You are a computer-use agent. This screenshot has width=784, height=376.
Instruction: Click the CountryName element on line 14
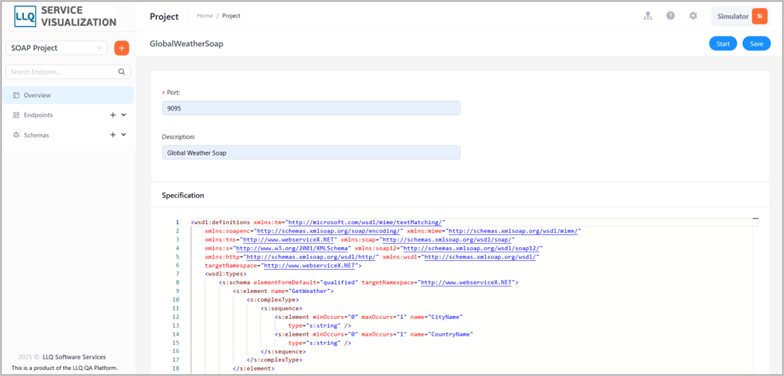click(374, 334)
